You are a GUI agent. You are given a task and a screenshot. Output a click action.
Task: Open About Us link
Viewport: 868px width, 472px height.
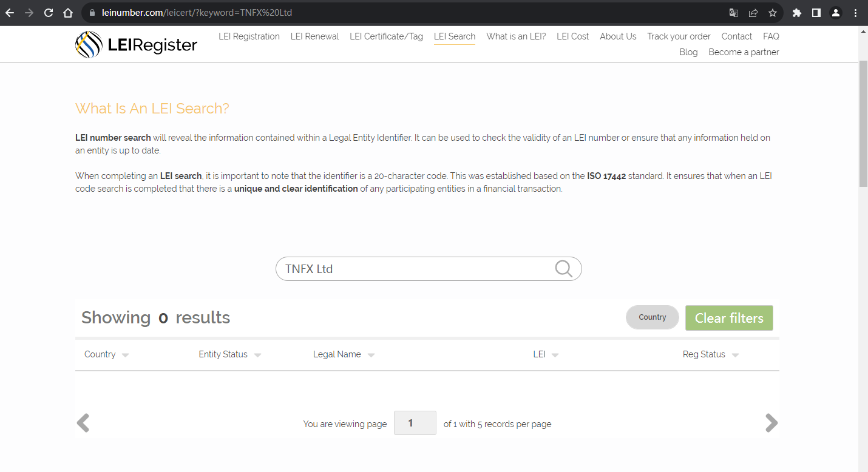(618, 36)
